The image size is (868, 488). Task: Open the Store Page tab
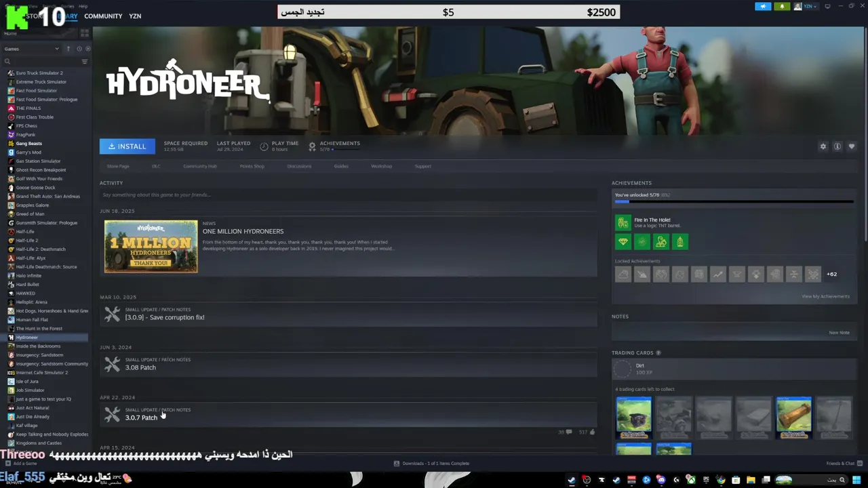point(118,166)
